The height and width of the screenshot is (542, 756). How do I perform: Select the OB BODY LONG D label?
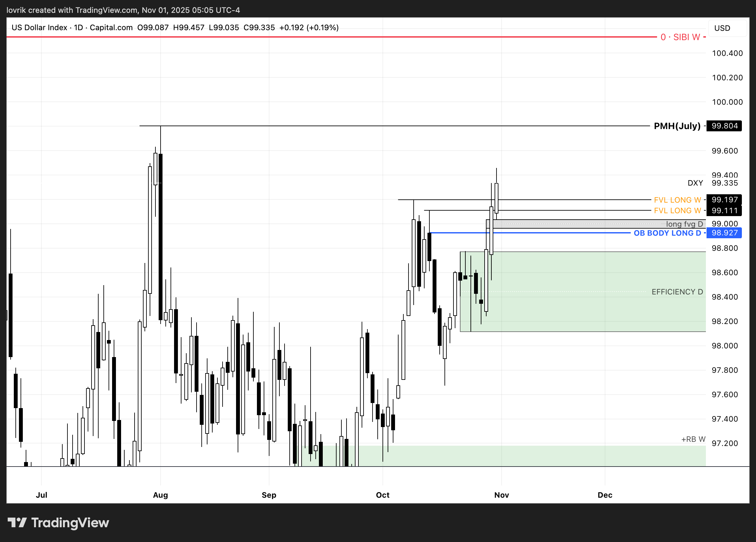click(667, 233)
